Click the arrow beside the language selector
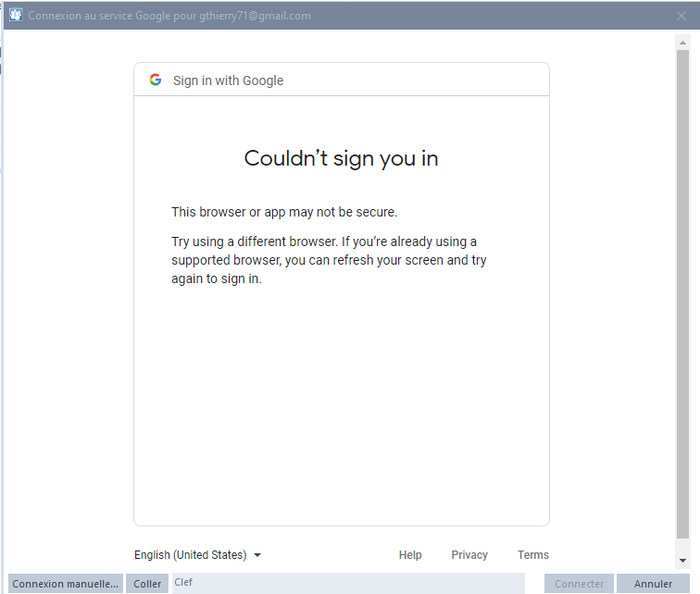The height and width of the screenshot is (594, 700). [x=257, y=555]
